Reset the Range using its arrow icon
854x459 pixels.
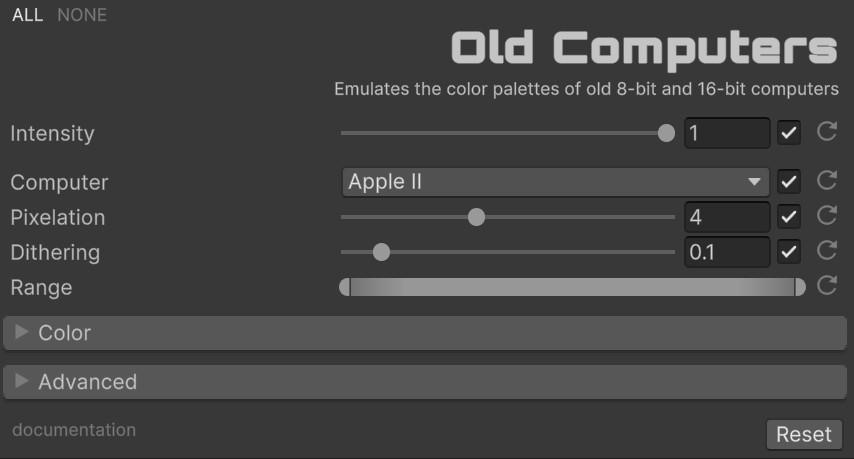pyautogui.click(x=826, y=286)
